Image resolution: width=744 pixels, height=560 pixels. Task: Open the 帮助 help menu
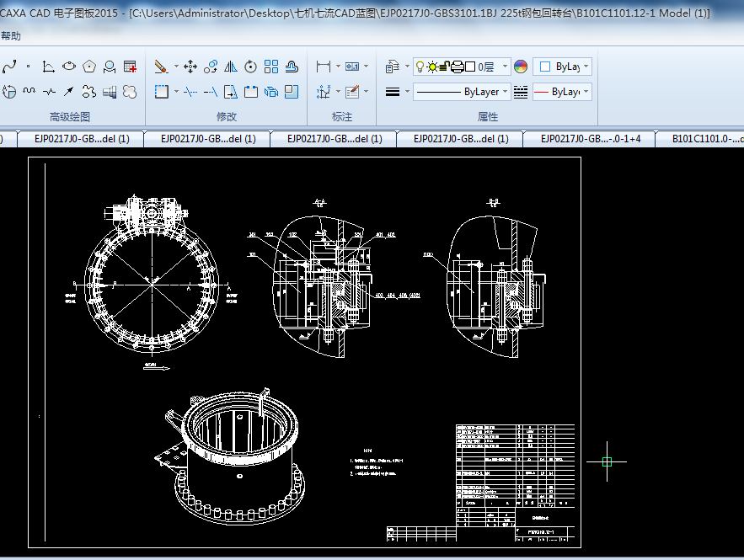[11, 36]
